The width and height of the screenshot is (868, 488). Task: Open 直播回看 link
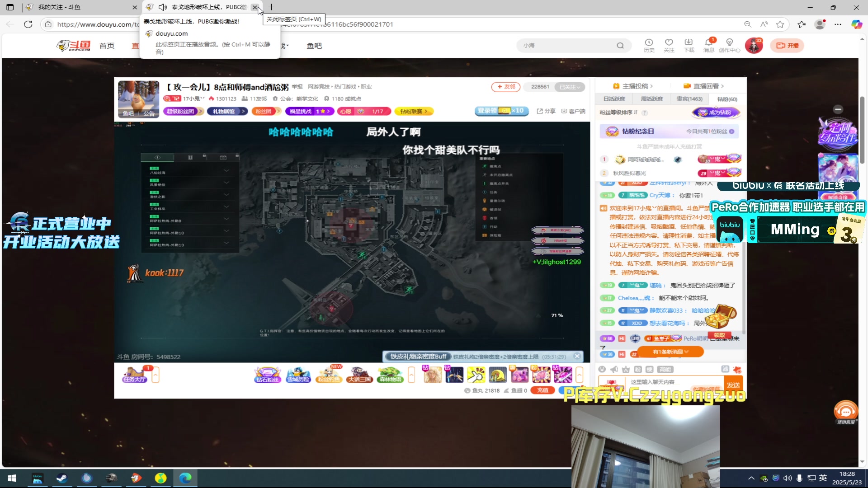point(704,86)
